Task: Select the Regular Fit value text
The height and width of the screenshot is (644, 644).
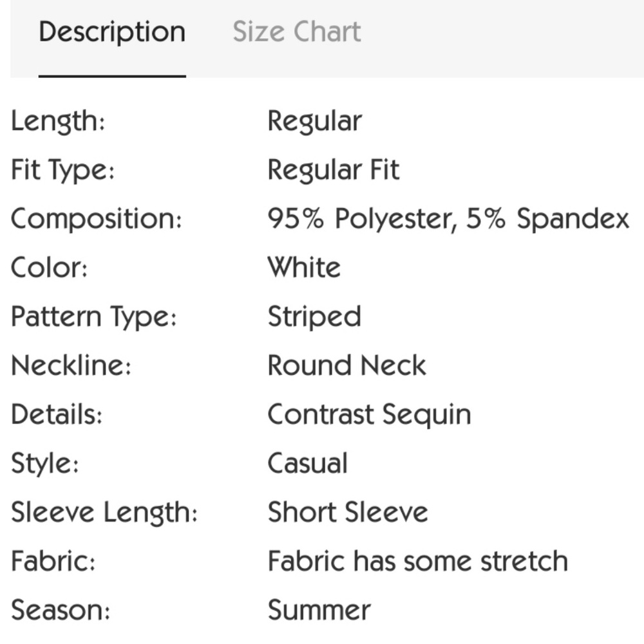Action: (x=333, y=171)
